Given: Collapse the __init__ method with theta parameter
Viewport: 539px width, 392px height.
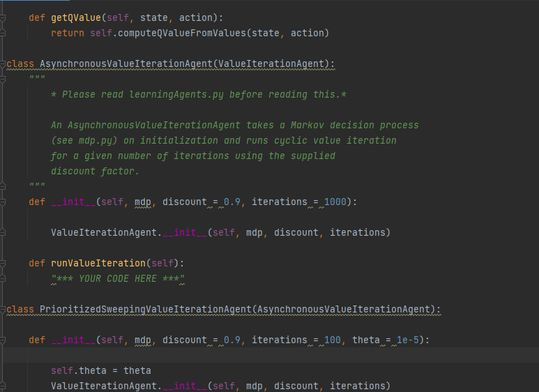Looking at the screenshot, I should coord(3,340).
